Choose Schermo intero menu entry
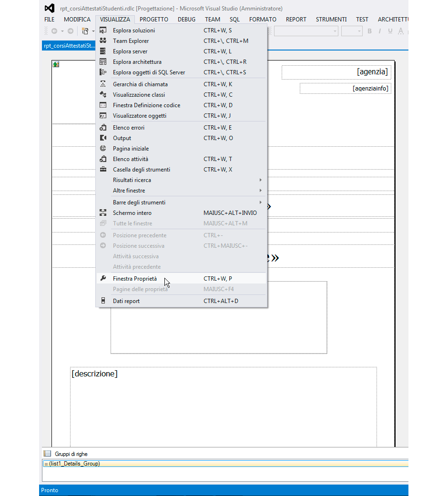 [x=181, y=213]
